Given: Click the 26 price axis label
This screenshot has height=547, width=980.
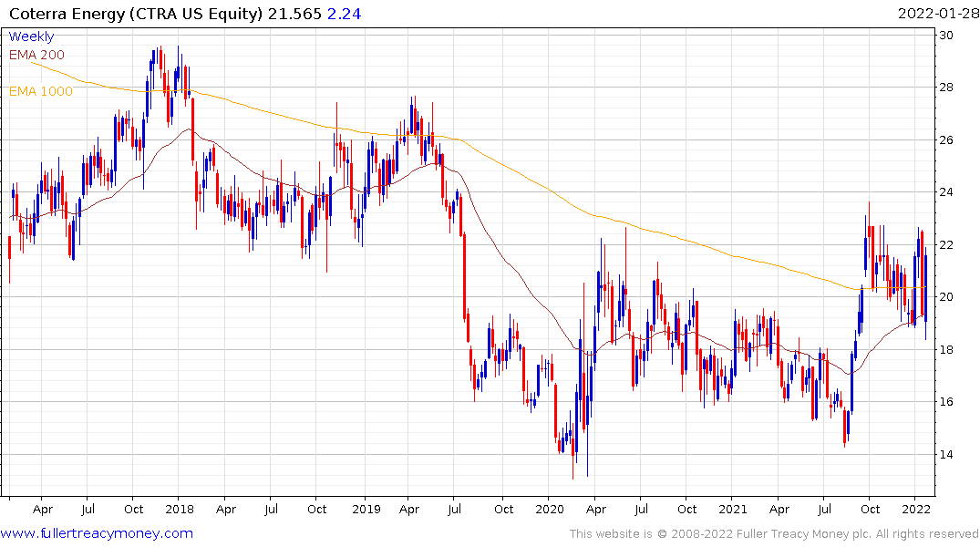Looking at the screenshot, I should tap(946, 140).
